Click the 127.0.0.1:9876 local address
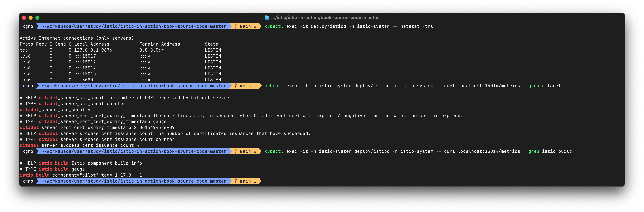 pos(93,50)
